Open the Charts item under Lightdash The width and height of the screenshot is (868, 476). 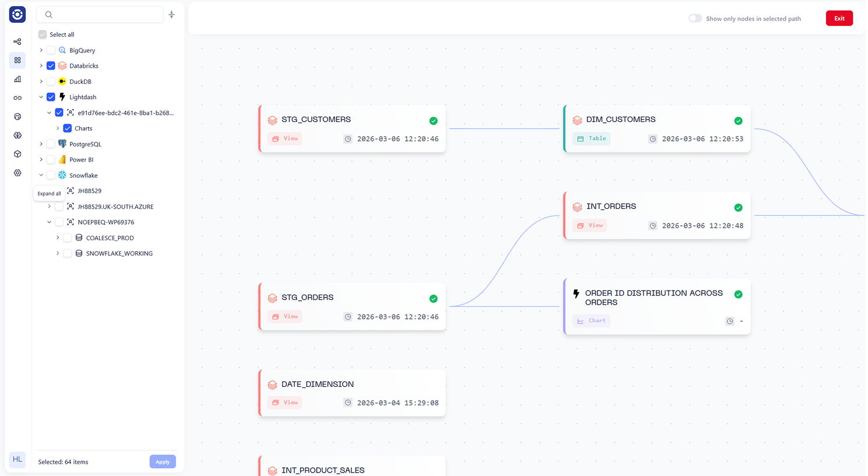[x=83, y=128]
